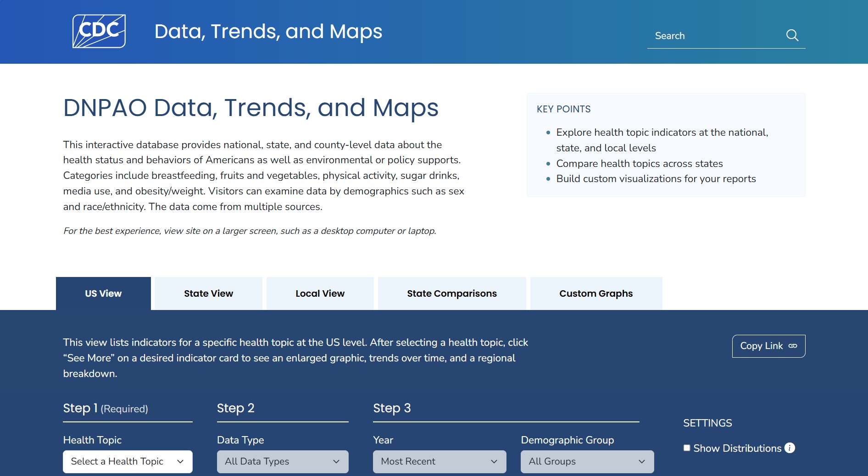Click the info icon beside Show Distributions
This screenshot has height=476, width=868.
pyautogui.click(x=790, y=448)
